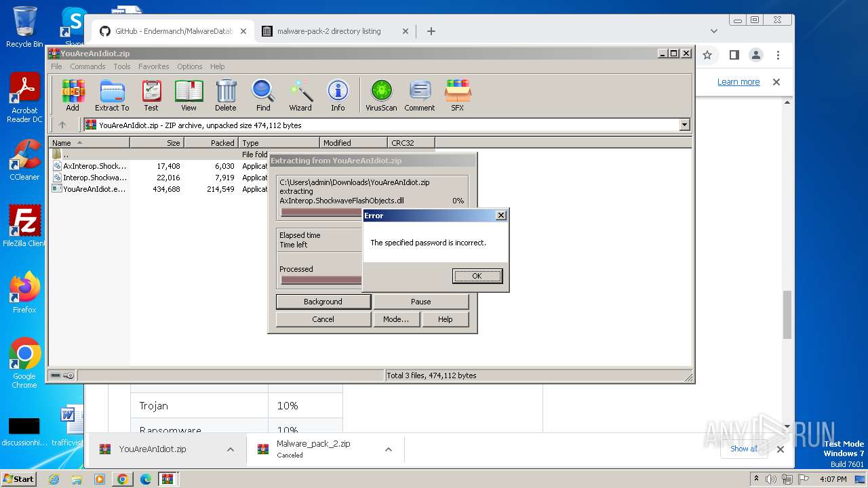Bookmark this page star icon
The height and width of the screenshot is (488, 868).
pyautogui.click(x=707, y=55)
